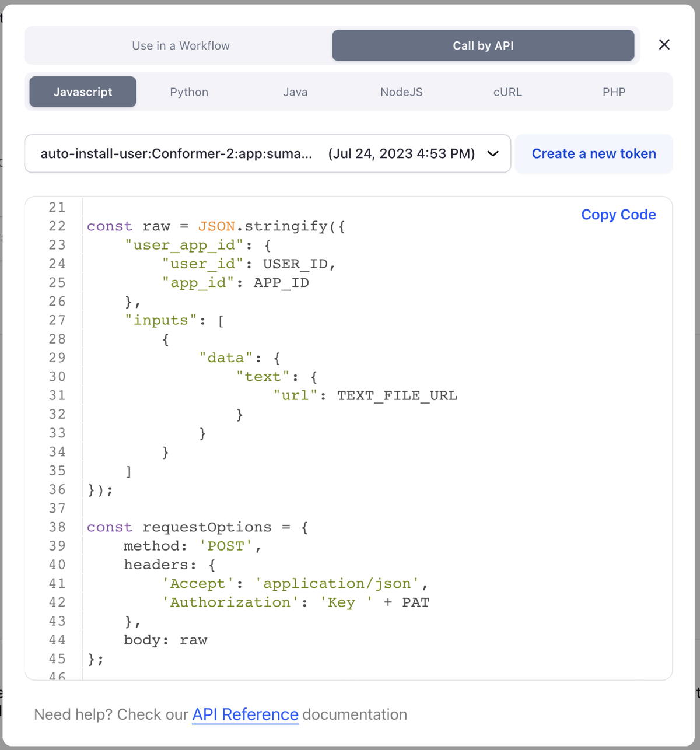Screen dimensions: 700x750
Task: Open the cURL command example
Action: [507, 92]
